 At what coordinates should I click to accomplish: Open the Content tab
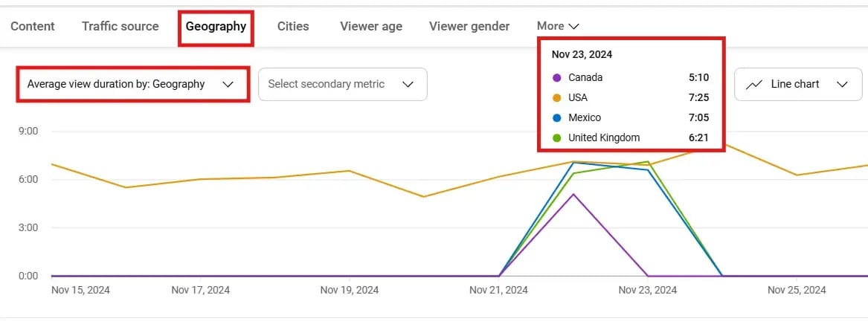(33, 26)
